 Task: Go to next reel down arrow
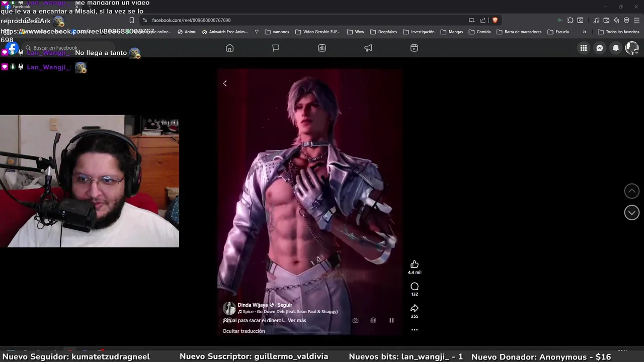click(x=632, y=213)
